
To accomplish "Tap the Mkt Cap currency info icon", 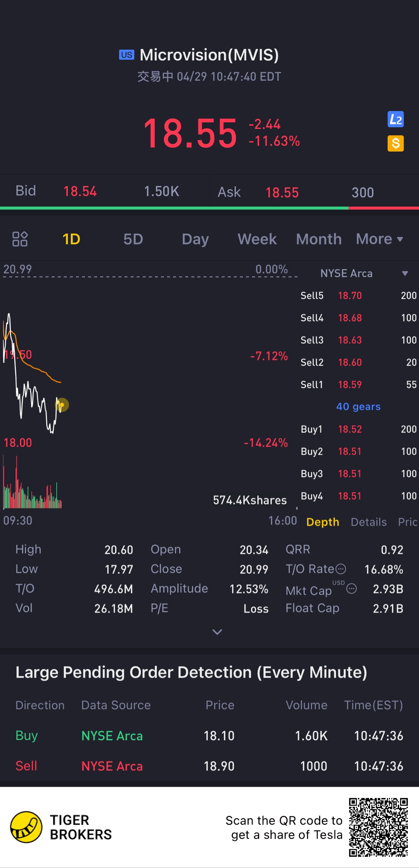I will [352, 589].
